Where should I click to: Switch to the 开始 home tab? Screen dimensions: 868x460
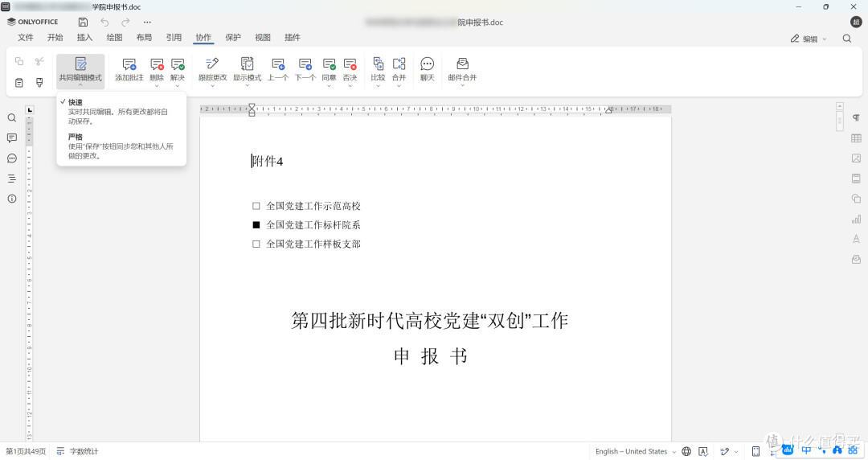(x=55, y=38)
